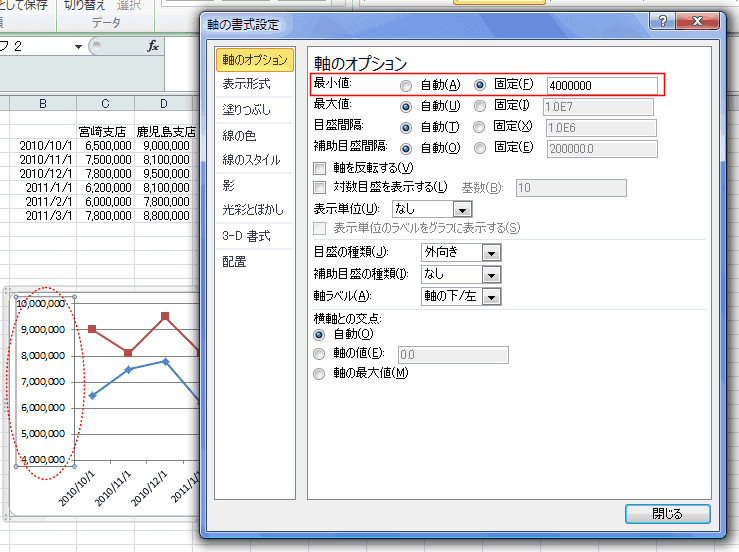Click the 閉じる button

(x=667, y=514)
